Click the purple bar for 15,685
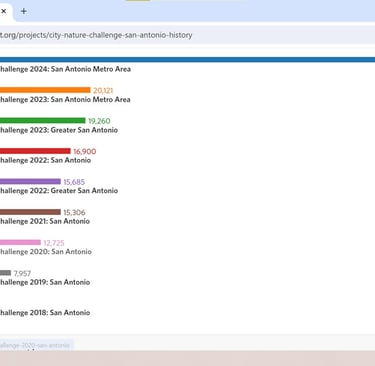 pyautogui.click(x=30, y=181)
